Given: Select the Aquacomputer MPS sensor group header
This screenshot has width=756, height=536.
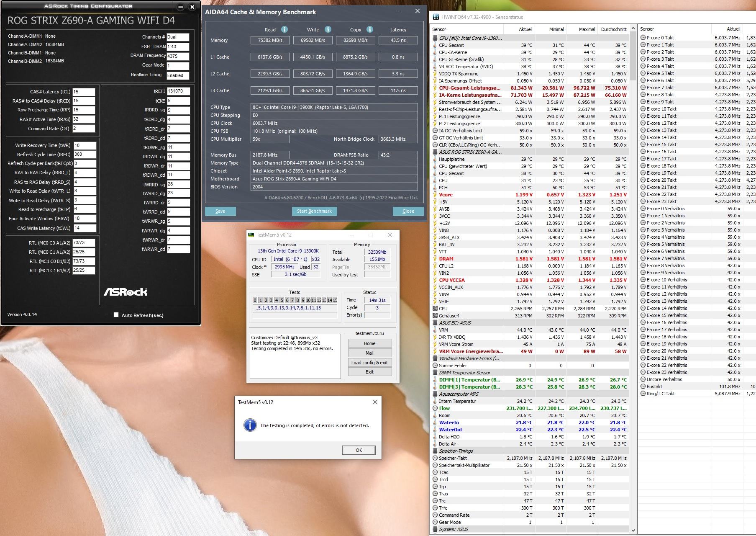Looking at the screenshot, I should point(530,394).
